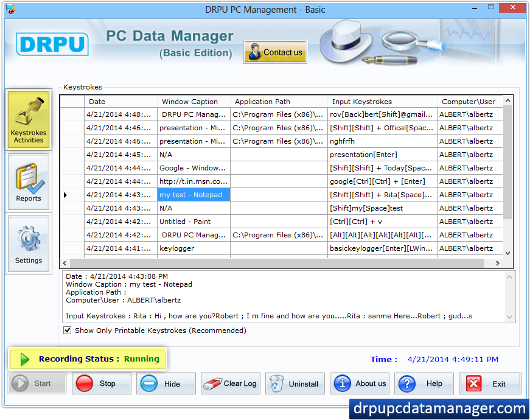The width and height of the screenshot is (530, 420).
Task: Select 'basickeylogger[Enter][LWin...' cell
Action: point(382,248)
